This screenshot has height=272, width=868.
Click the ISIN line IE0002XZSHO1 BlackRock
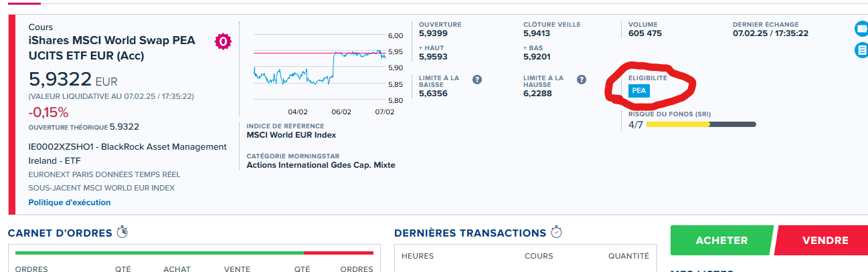point(127,153)
